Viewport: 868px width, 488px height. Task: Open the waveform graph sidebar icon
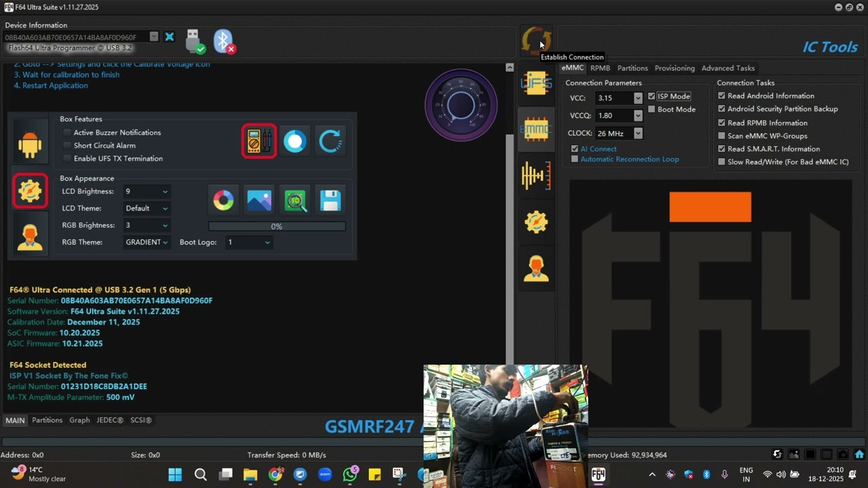pyautogui.click(x=536, y=176)
